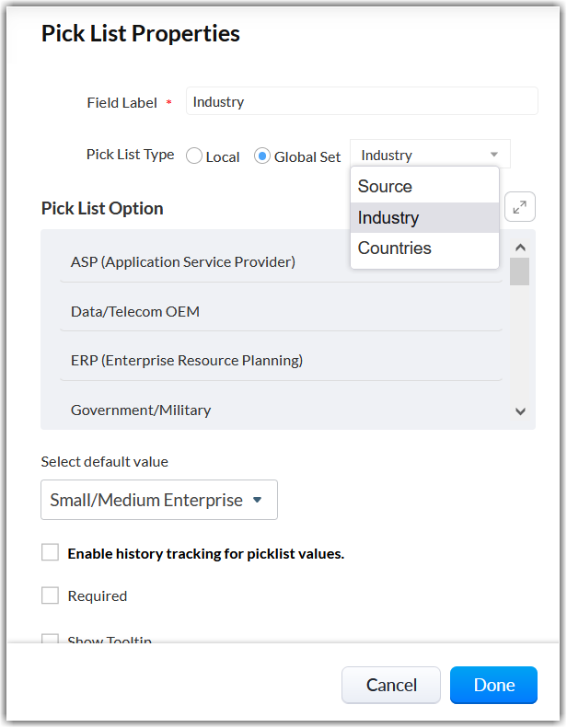Check the Required checkbox
This screenshot has width=567, height=728.
[50, 595]
